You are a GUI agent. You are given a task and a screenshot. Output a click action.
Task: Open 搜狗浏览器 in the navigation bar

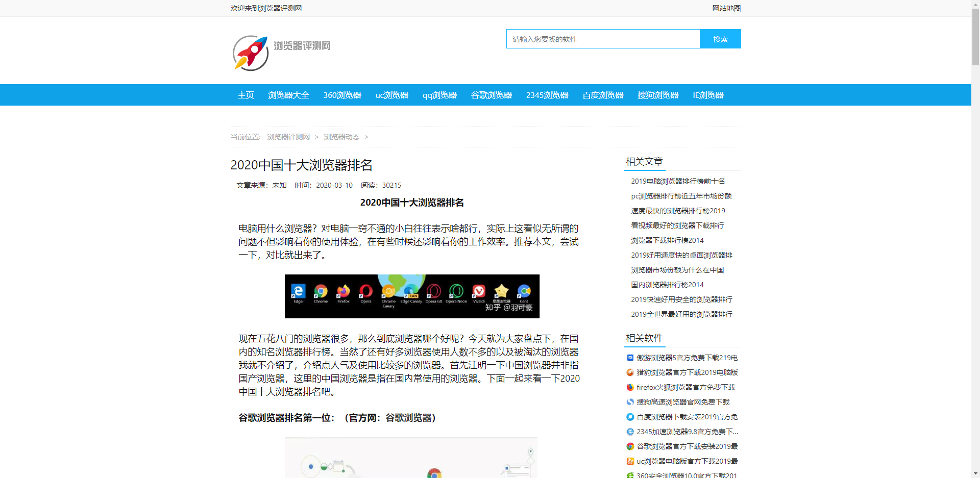658,95
